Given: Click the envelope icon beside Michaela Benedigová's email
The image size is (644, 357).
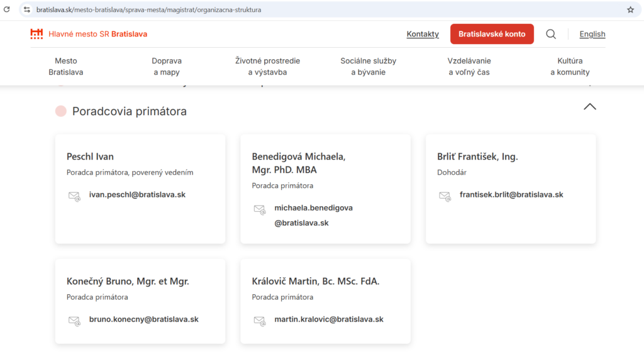Looking at the screenshot, I should [260, 210].
